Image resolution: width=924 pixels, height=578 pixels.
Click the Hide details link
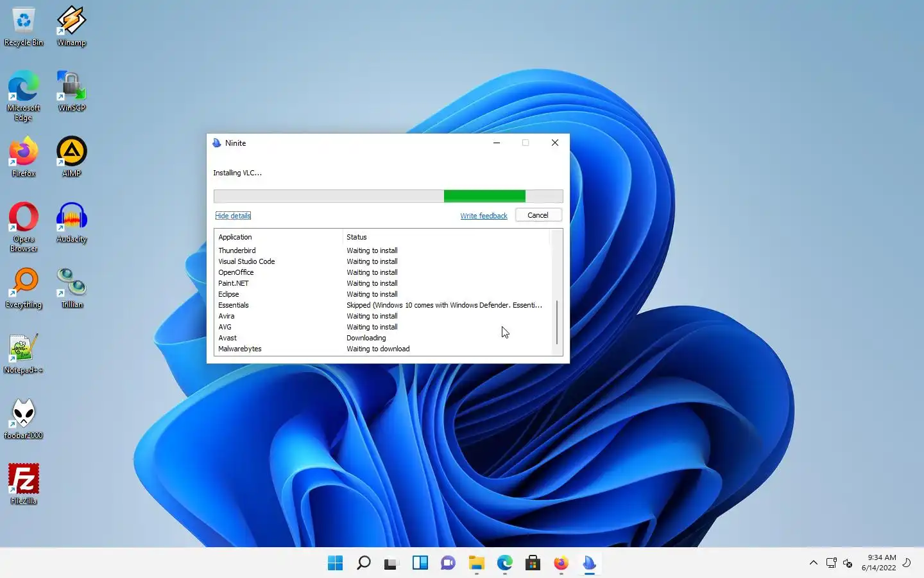click(x=233, y=216)
